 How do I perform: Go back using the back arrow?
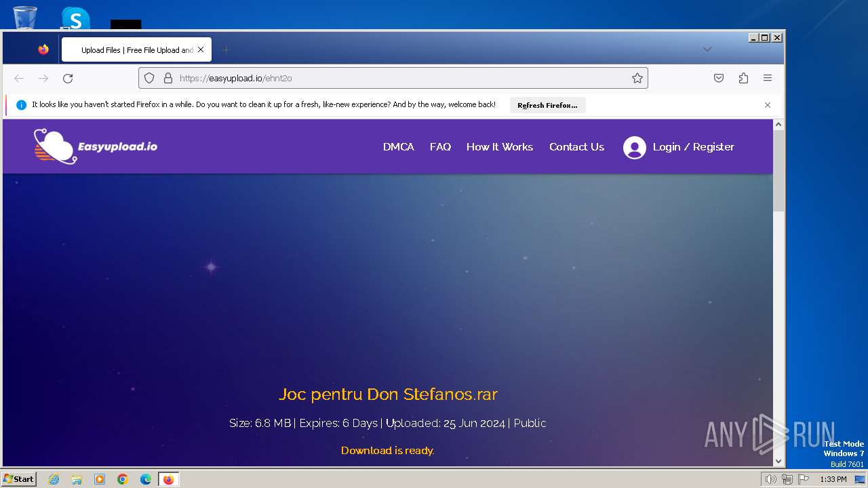19,78
